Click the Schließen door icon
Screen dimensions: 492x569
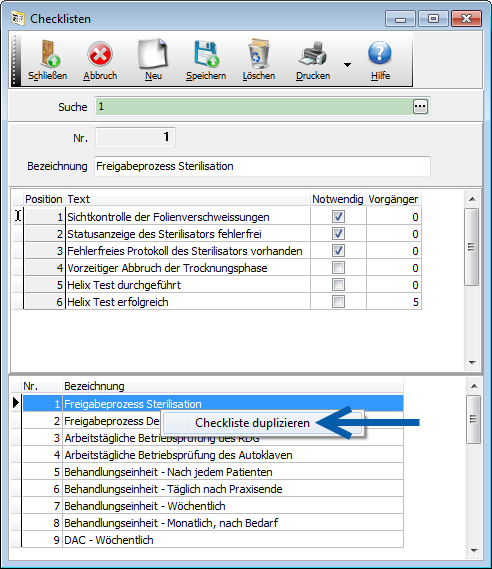coord(49,54)
